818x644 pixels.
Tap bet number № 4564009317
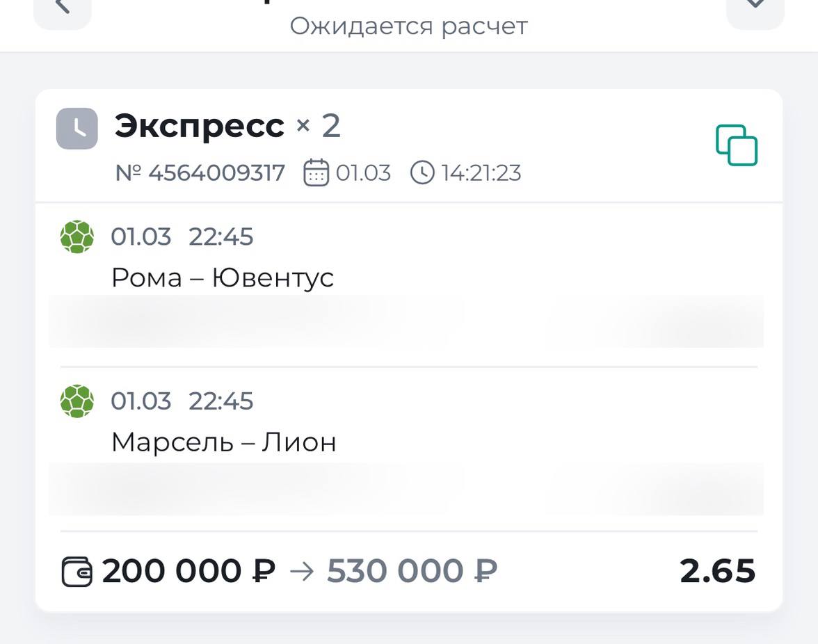(200, 173)
